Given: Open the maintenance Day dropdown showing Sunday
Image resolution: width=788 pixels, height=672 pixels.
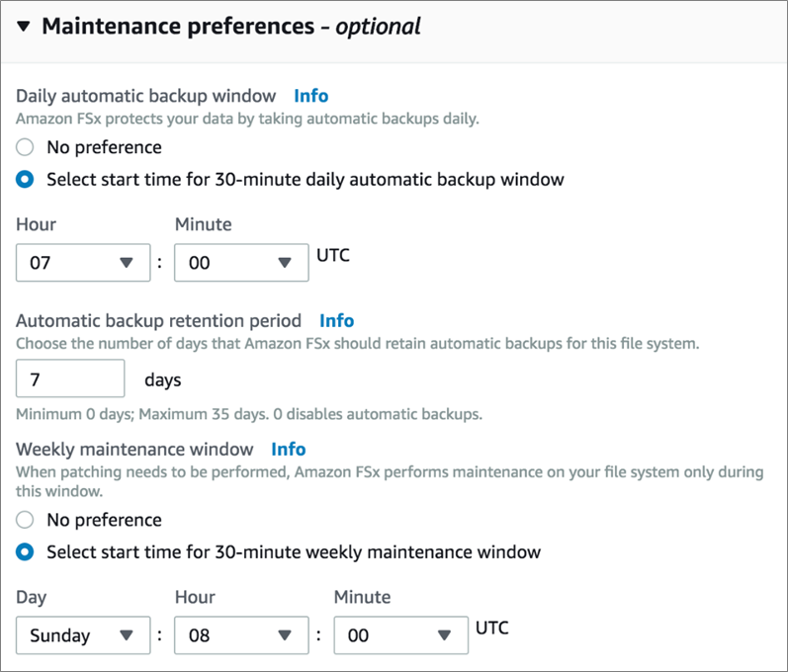Looking at the screenshot, I should click(82, 635).
